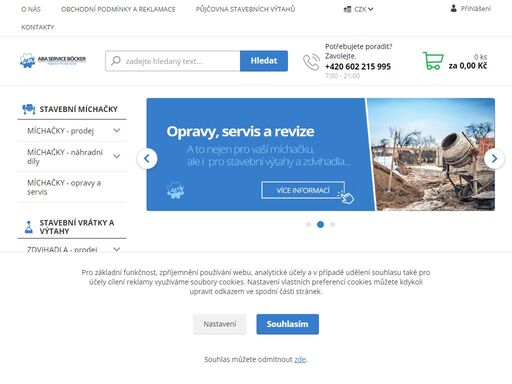Click the gear logo in banner
512x384 pixels.
click(175, 190)
